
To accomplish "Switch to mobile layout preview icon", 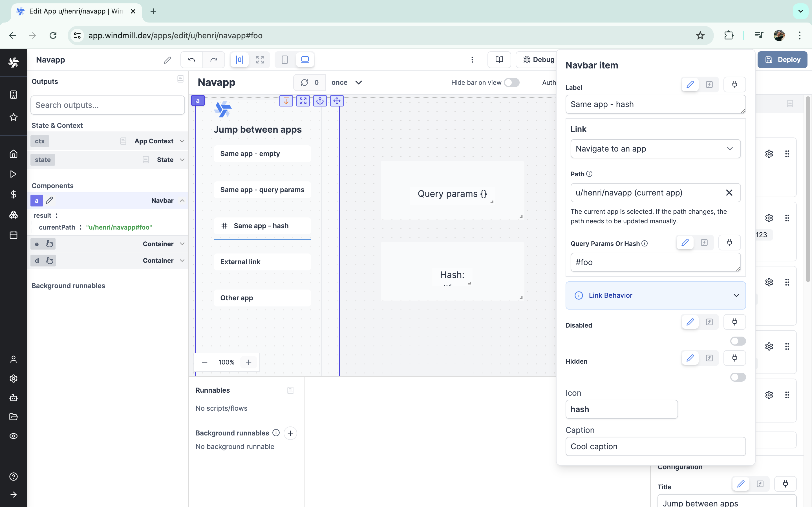I will [284, 60].
